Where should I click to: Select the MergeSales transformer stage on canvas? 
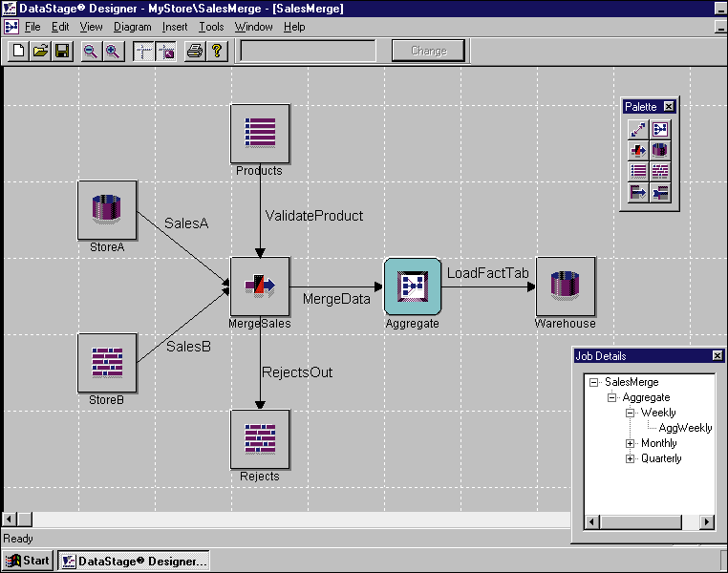[259, 286]
